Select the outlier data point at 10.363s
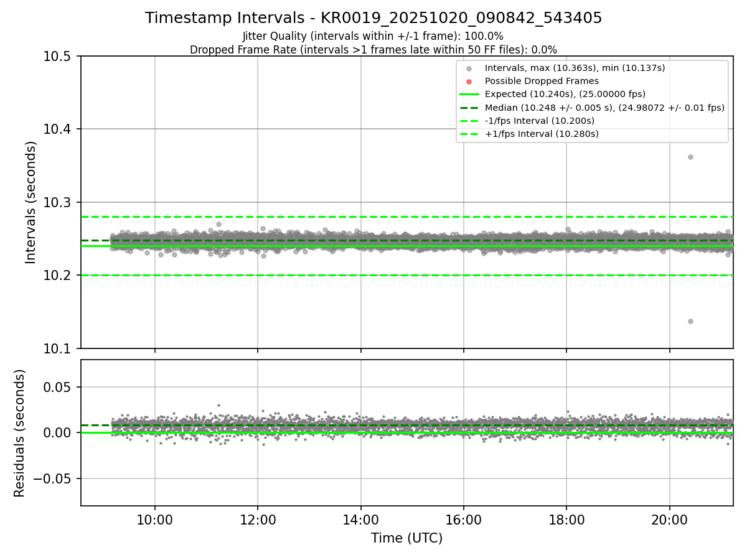 pyautogui.click(x=690, y=157)
